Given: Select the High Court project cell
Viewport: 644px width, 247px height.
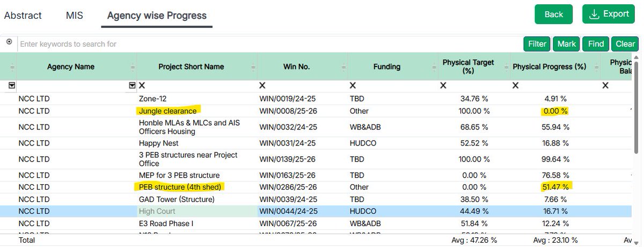Looking at the screenshot, I should [x=197, y=211].
